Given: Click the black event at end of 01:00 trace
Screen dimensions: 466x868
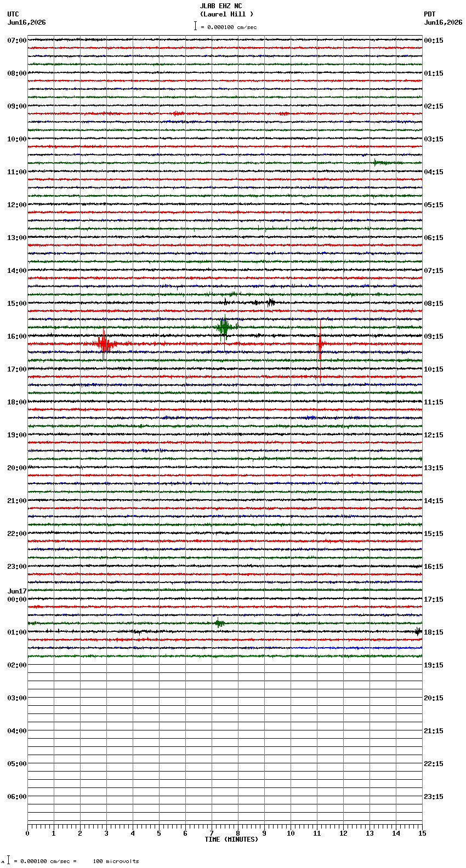Looking at the screenshot, I should [x=418, y=631].
